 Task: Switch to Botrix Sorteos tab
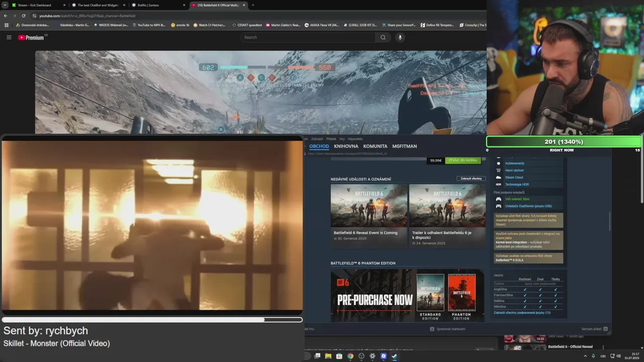(158, 5)
